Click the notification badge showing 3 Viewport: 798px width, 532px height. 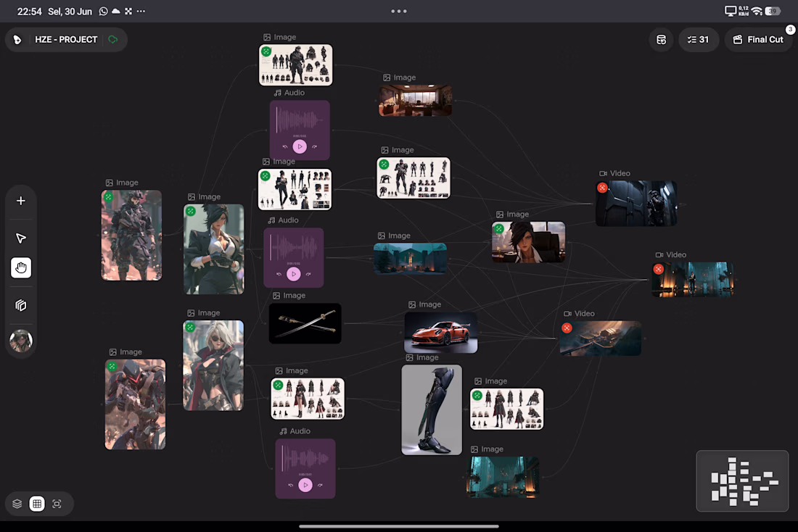tap(790, 30)
